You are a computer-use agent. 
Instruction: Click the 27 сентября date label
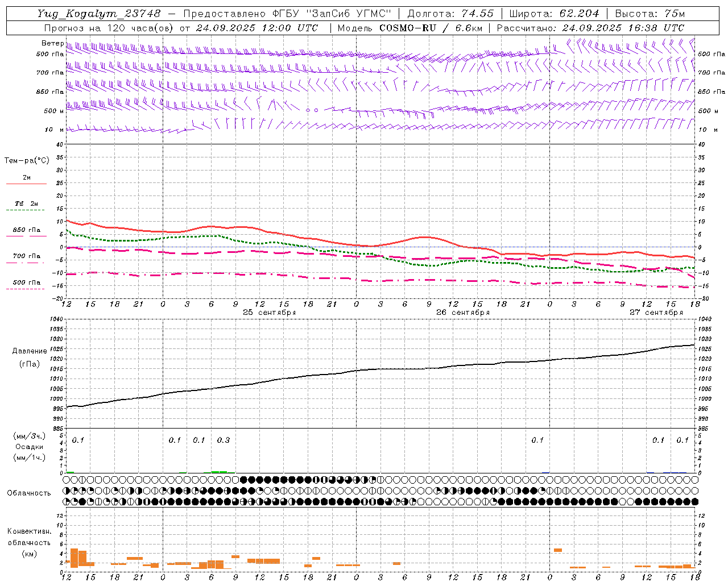tap(656, 313)
